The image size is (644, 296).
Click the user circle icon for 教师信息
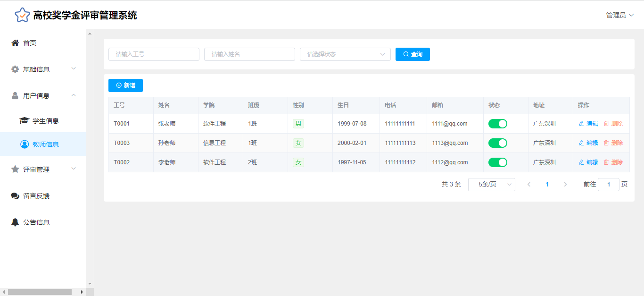click(x=25, y=144)
